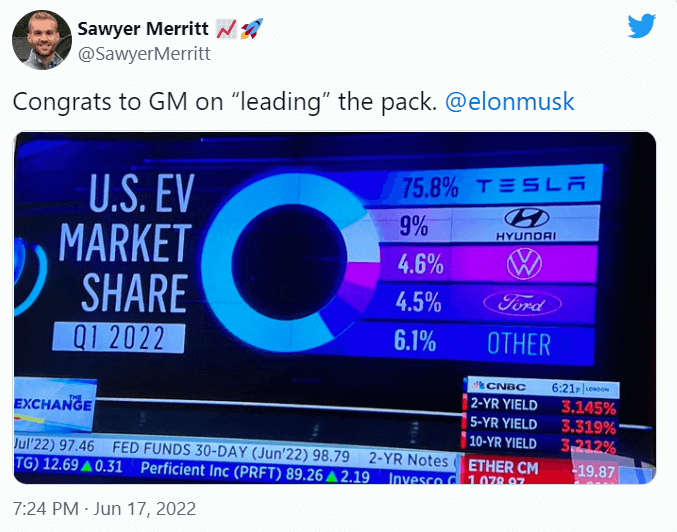Open the @SawyerMerritt handle link
The image size is (677, 532).
tap(144, 53)
